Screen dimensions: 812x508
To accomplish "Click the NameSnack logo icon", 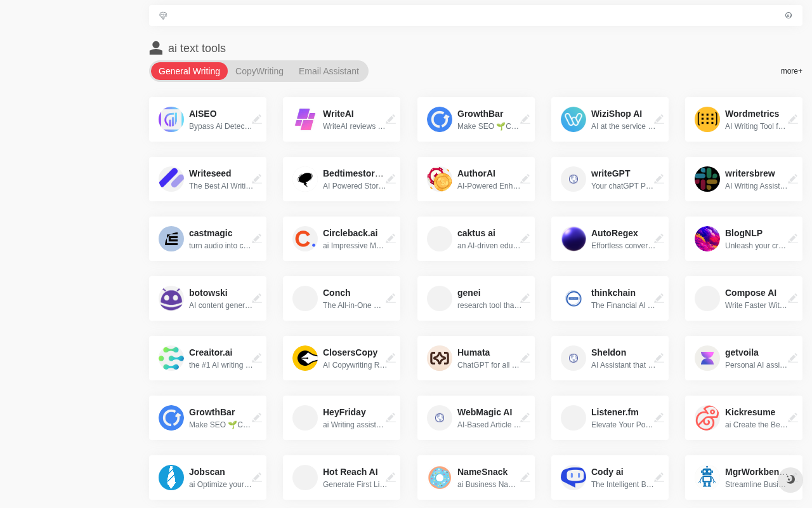I will [440, 478].
